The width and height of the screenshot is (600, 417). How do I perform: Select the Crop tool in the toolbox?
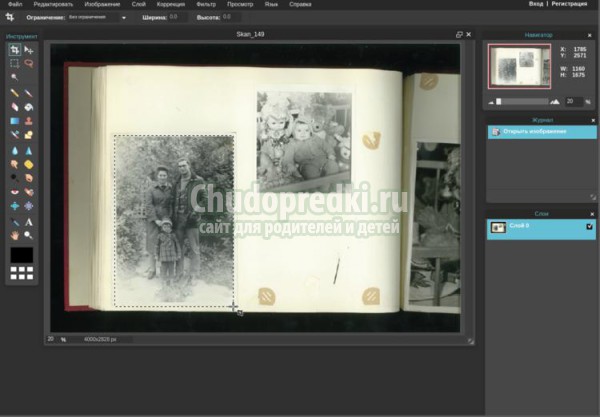click(x=15, y=50)
